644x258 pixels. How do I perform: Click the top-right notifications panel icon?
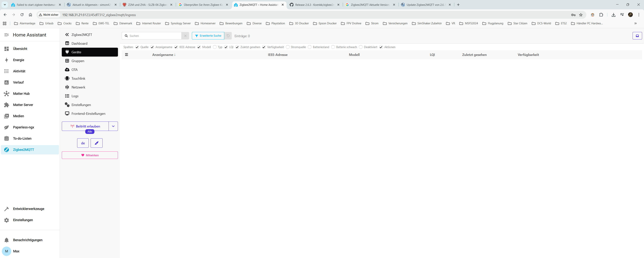(x=637, y=36)
